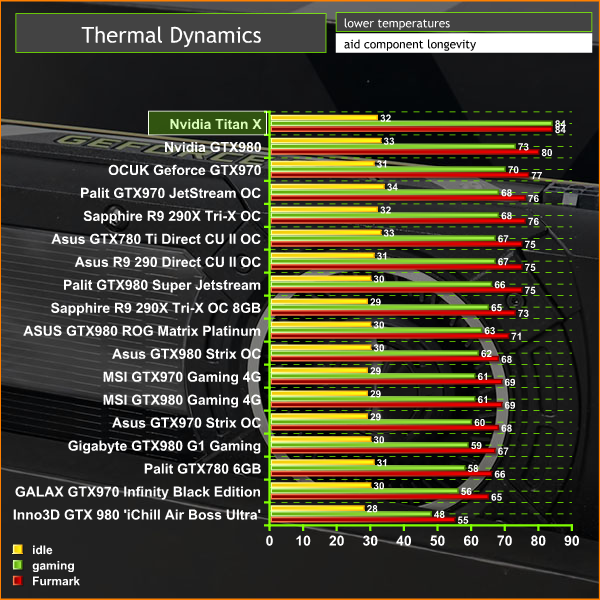Click the Titan X yellow idle bar
The image size is (600, 600).
[324, 117]
